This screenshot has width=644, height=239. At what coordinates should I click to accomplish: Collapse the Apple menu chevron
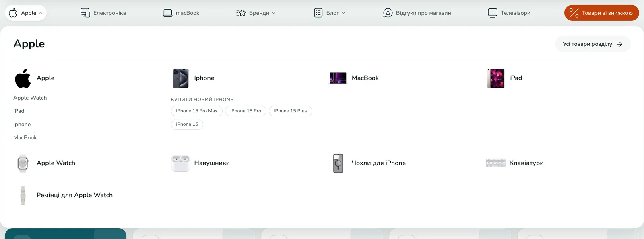[41, 13]
